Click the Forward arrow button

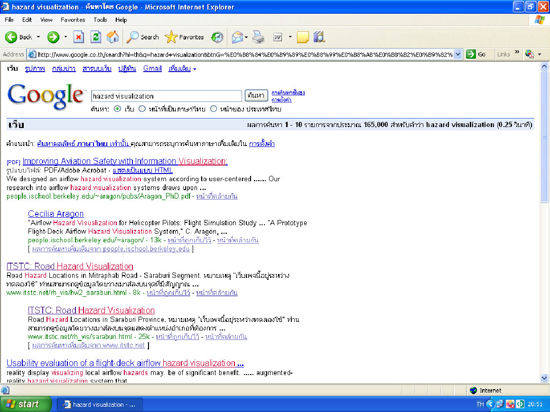pos(53,37)
